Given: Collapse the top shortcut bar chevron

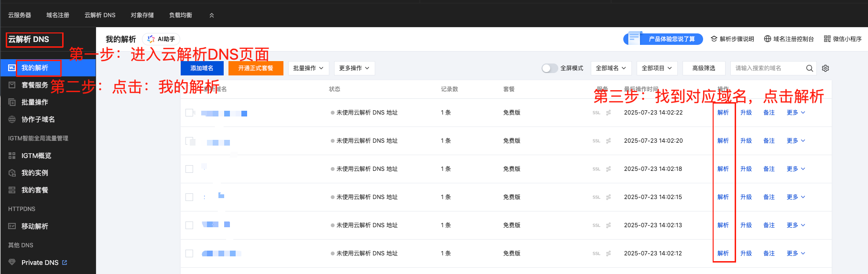Looking at the screenshot, I should tap(212, 15).
